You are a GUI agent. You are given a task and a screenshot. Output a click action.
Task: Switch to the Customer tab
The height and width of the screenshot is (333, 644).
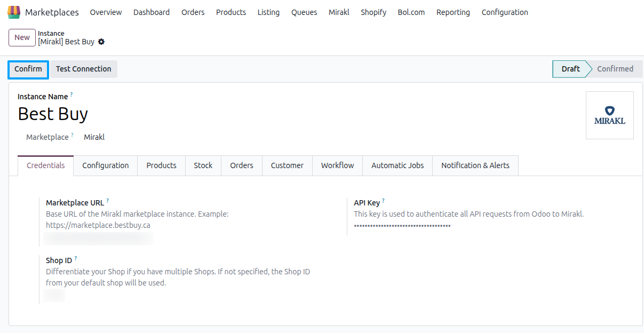[287, 165]
